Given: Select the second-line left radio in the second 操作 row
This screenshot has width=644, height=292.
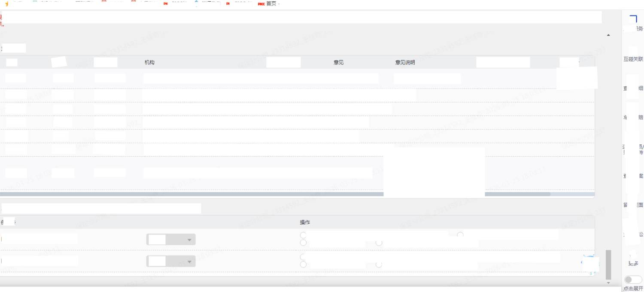Looking at the screenshot, I should pos(303,264).
